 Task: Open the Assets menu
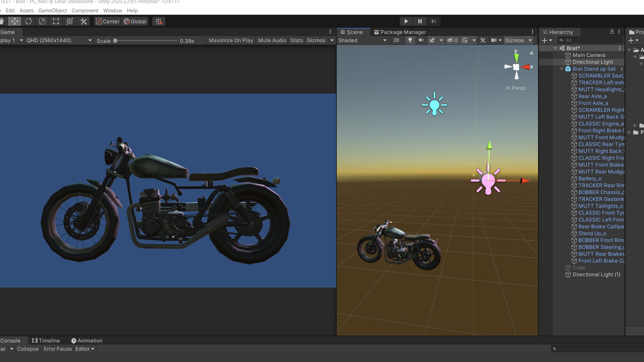pyautogui.click(x=26, y=11)
